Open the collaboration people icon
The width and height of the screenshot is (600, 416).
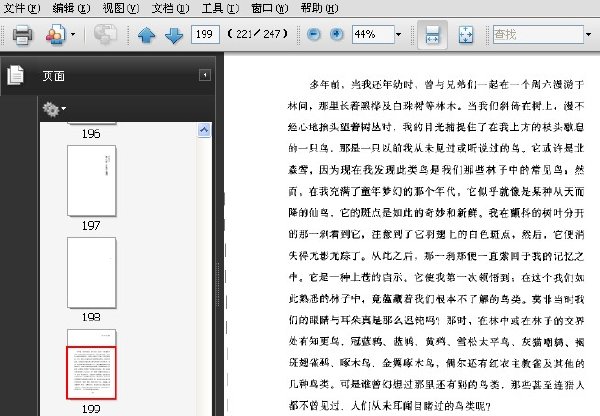(56, 35)
